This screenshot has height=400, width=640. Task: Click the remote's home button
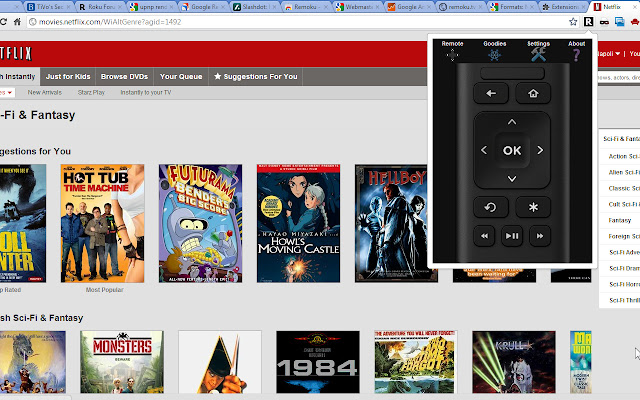click(x=533, y=93)
